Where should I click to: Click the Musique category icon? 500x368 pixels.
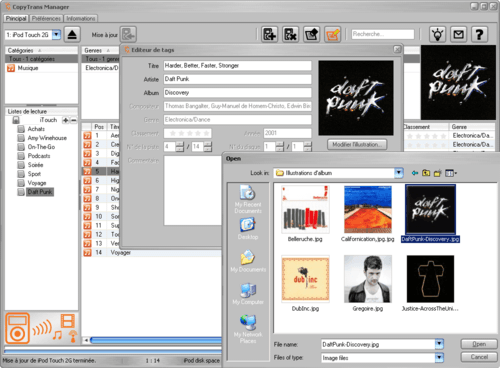click(11, 68)
